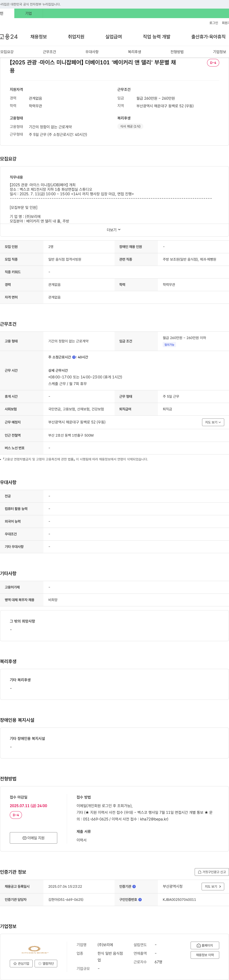Click the 로그인 link
229x980 pixels.
[213, 23]
